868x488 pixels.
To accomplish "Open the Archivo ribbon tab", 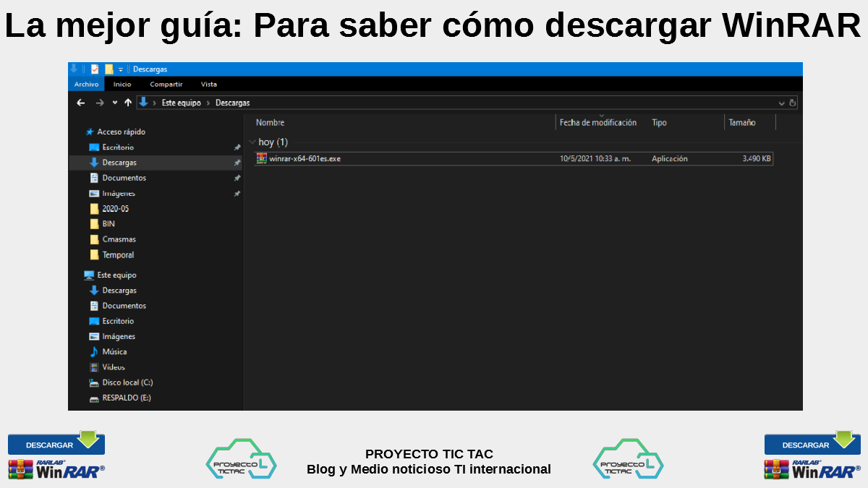I will click(x=86, y=84).
